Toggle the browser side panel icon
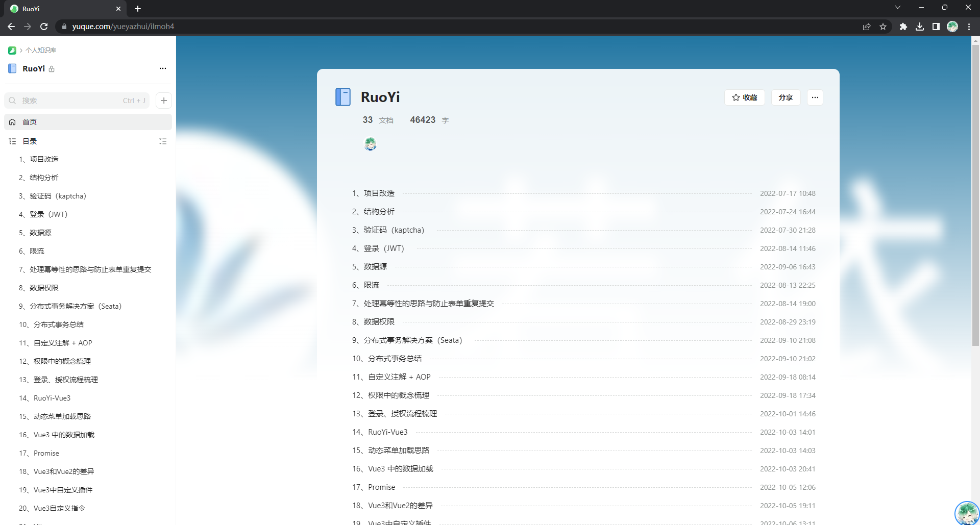The image size is (980, 525). click(x=936, y=27)
